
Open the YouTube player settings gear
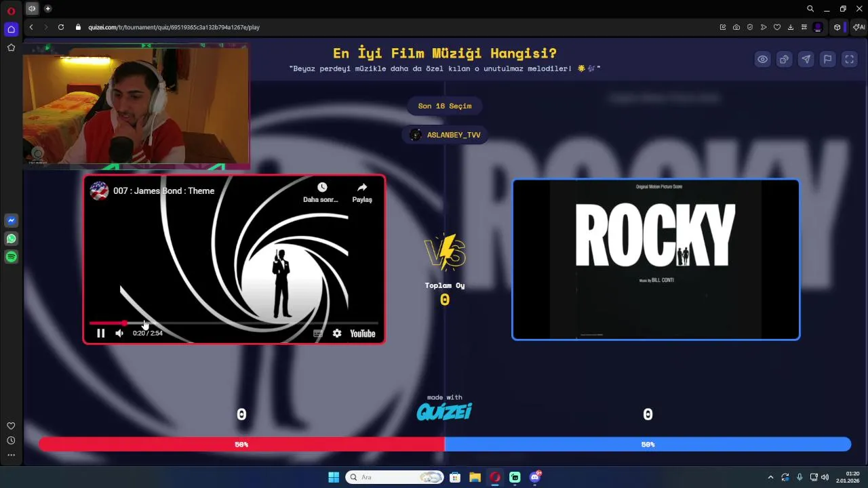click(337, 333)
